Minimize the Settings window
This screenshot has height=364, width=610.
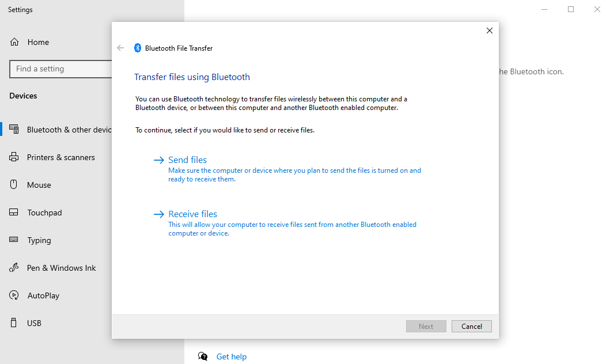[x=544, y=9]
